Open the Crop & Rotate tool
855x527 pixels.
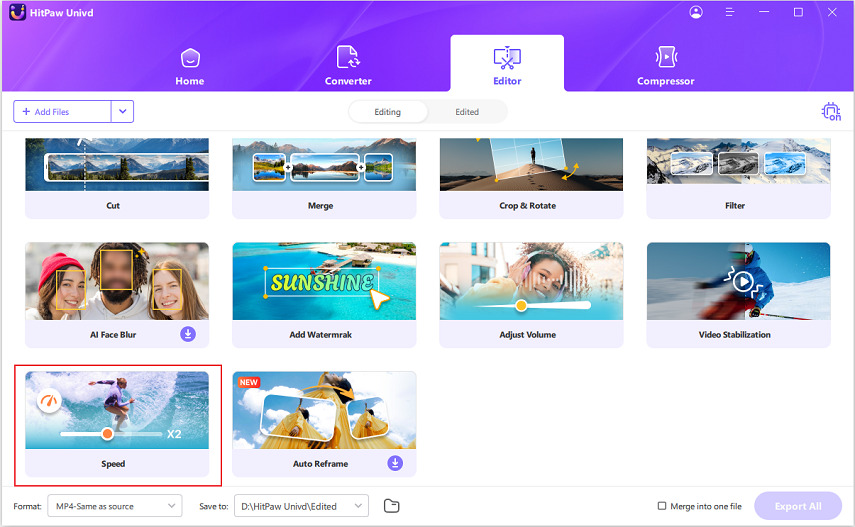pyautogui.click(x=531, y=178)
